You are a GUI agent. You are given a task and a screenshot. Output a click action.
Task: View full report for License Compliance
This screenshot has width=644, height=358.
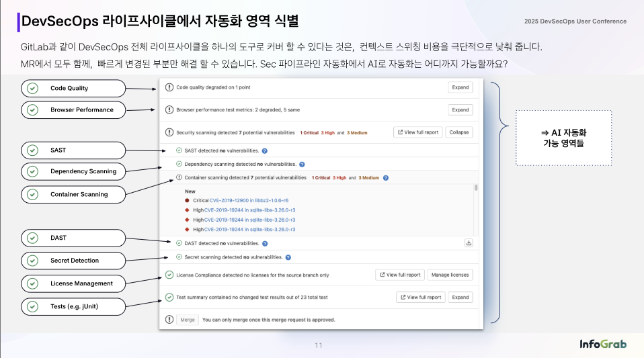click(400, 275)
